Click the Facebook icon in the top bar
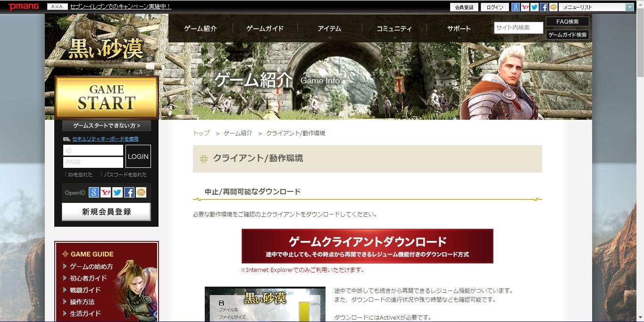 coord(544,7)
